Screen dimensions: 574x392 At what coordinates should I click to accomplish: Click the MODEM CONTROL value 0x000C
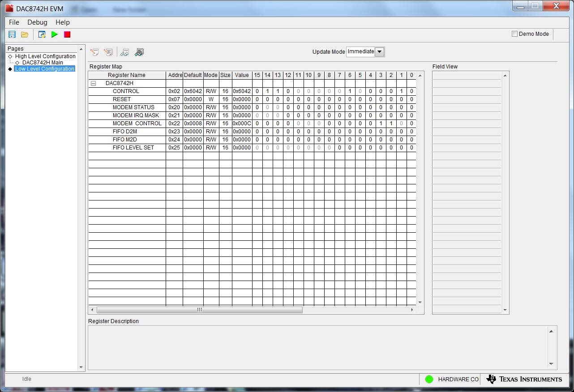click(x=242, y=124)
